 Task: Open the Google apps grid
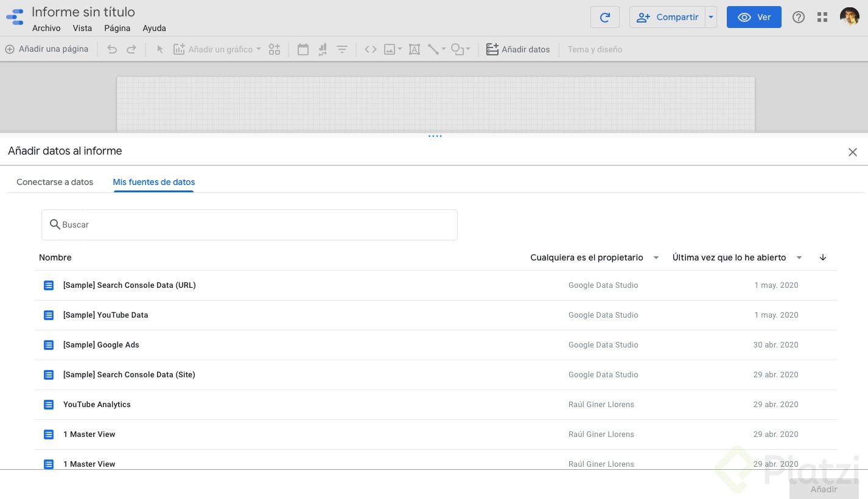coord(822,17)
